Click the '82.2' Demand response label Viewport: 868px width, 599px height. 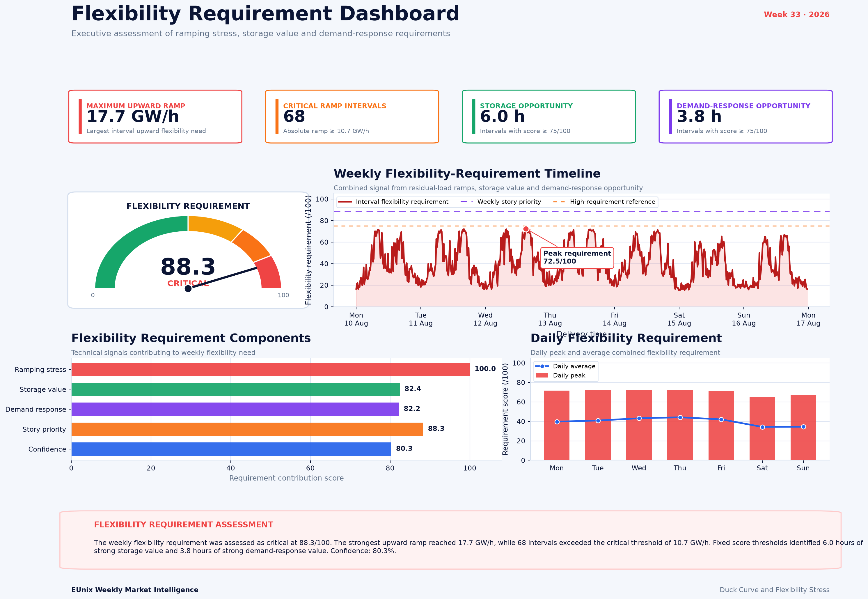pos(412,409)
